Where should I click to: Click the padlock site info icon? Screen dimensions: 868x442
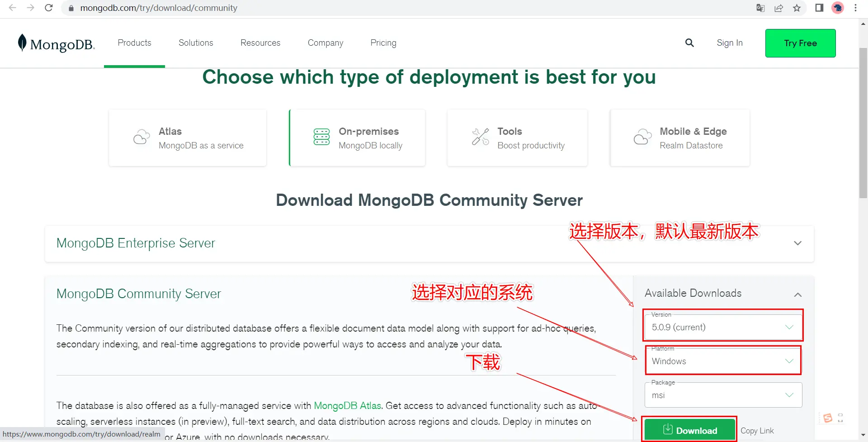point(71,8)
